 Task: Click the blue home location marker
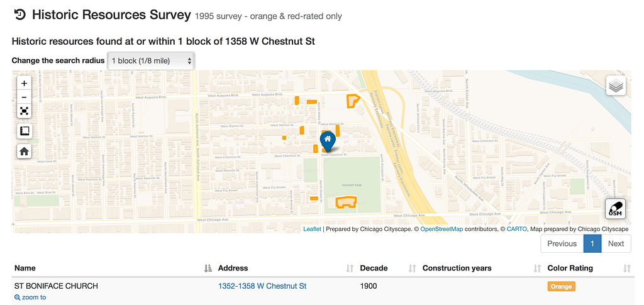tap(327, 140)
